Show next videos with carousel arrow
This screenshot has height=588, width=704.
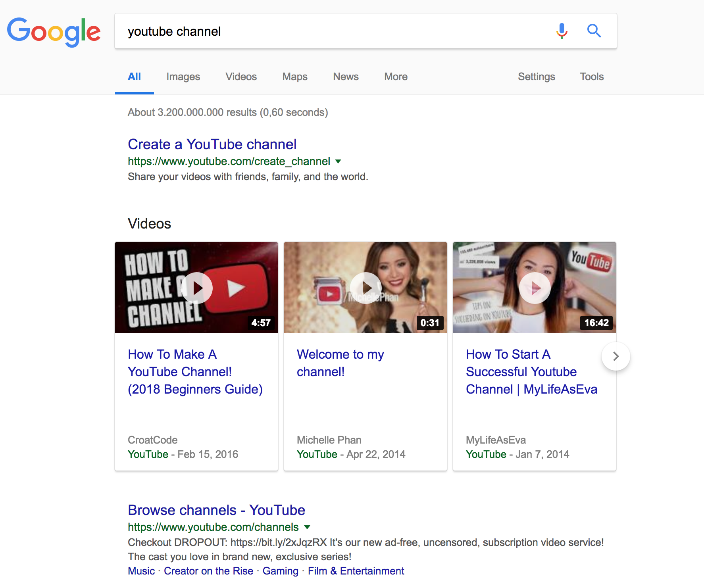coord(616,356)
